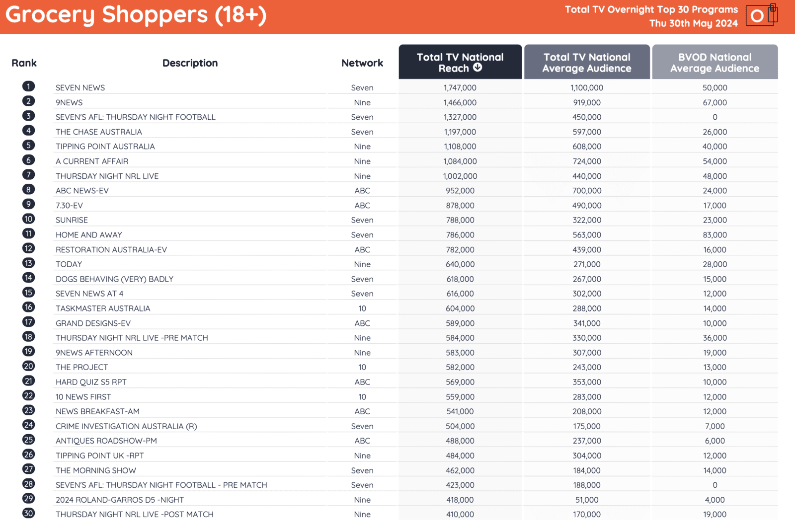Click rank 20 badge beside The Project
Screen dimensions: 795x532
coord(29,366)
